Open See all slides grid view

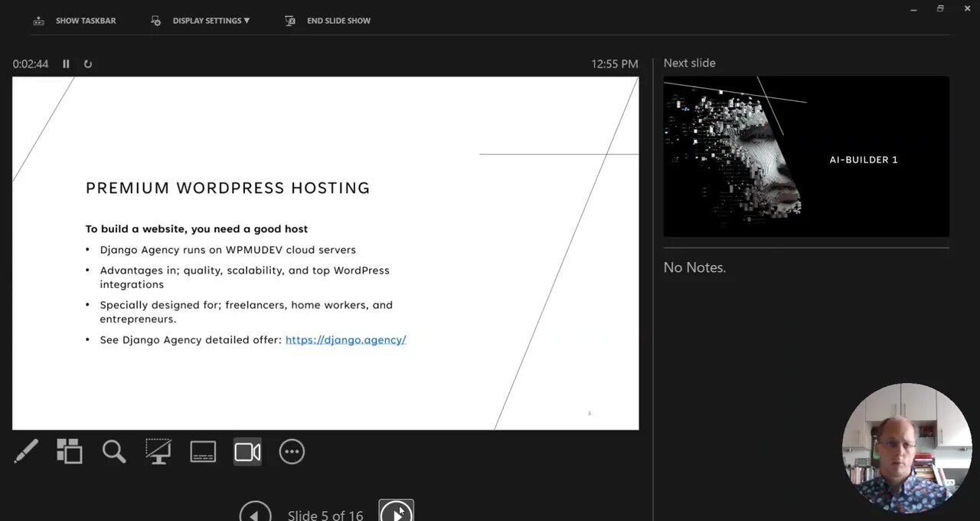coord(70,451)
